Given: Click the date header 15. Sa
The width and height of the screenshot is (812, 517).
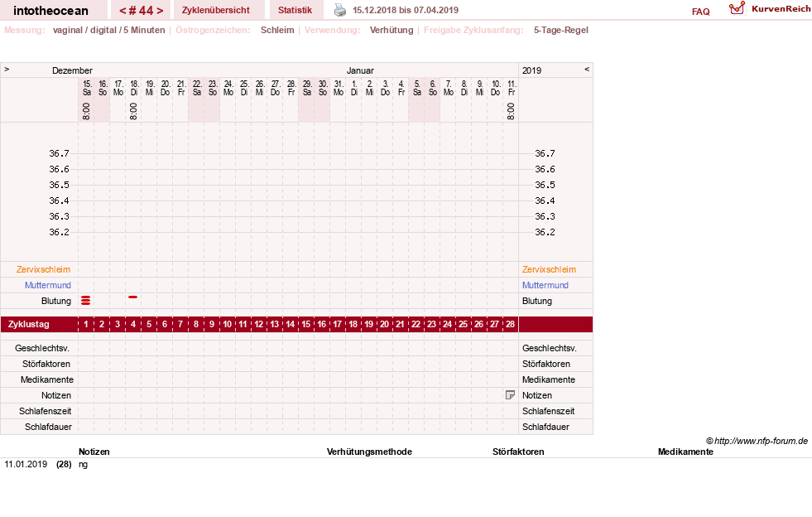Looking at the screenshot, I should [x=87, y=88].
